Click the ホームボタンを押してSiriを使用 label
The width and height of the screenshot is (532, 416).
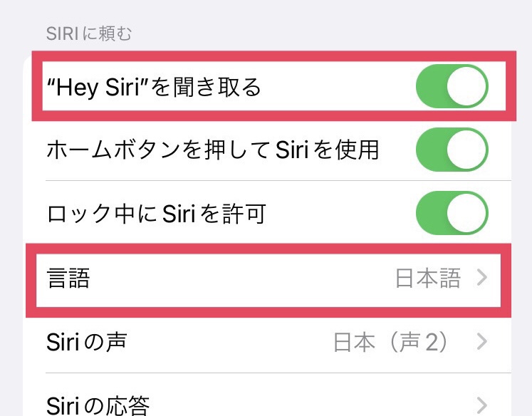coord(213,150)
